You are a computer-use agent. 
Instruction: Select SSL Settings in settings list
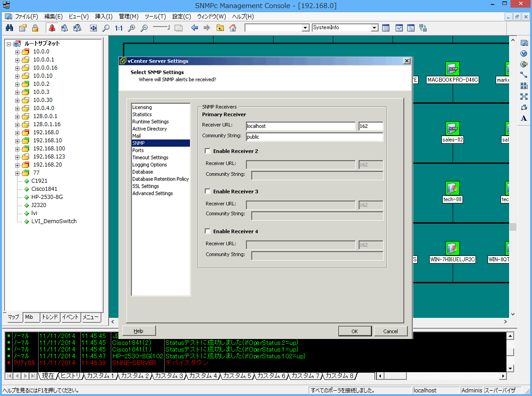[x=145, y=186]
